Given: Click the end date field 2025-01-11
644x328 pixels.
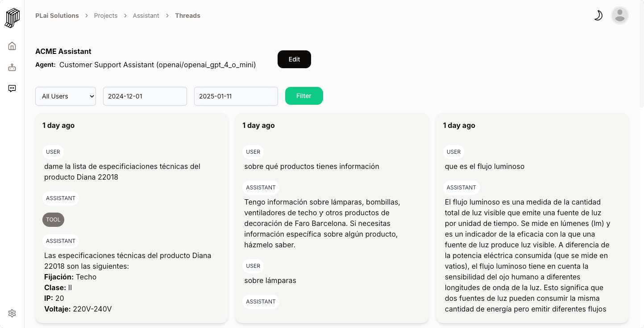Looking at the screenshot, I should tap(236, 96).
